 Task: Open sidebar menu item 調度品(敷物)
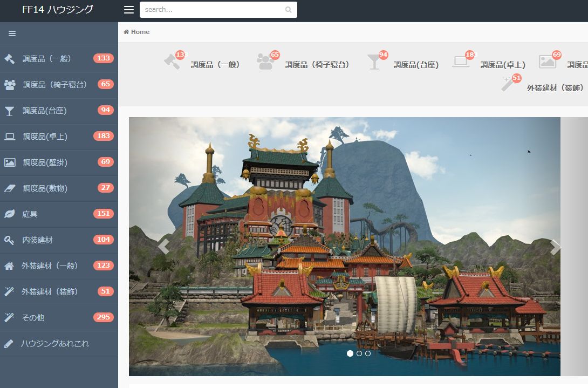click(59, 188)
